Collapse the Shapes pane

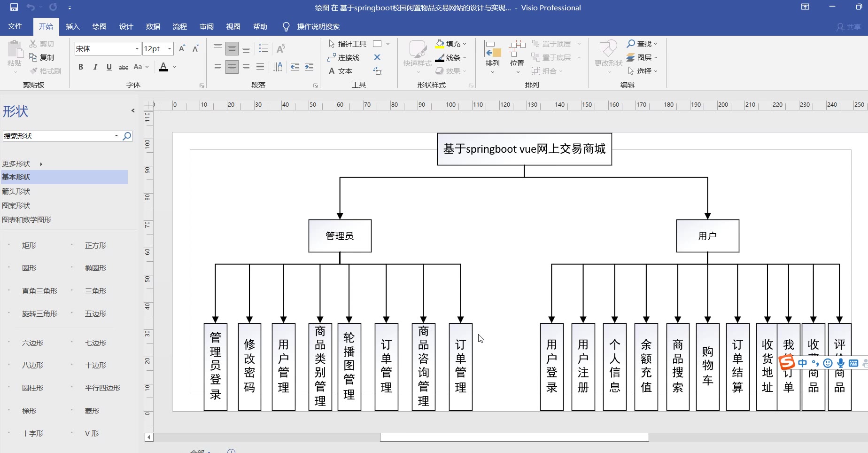(x=133, y=110)
